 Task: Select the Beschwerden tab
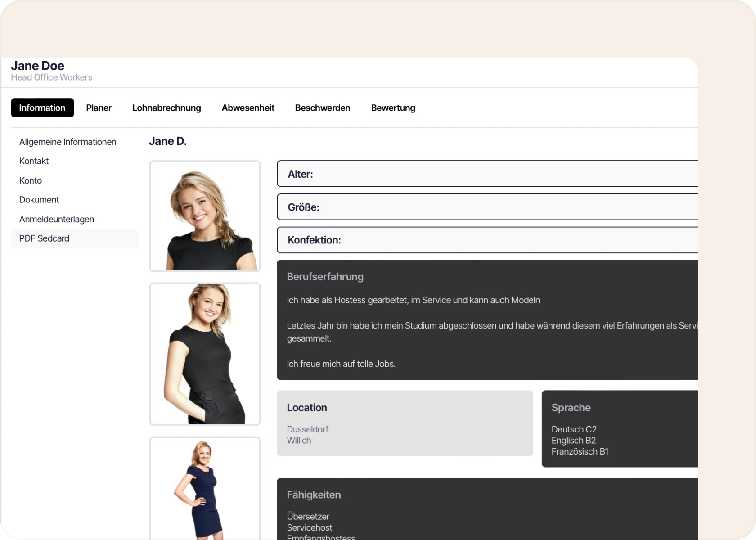pyautogui.click(x=323, y=108)
